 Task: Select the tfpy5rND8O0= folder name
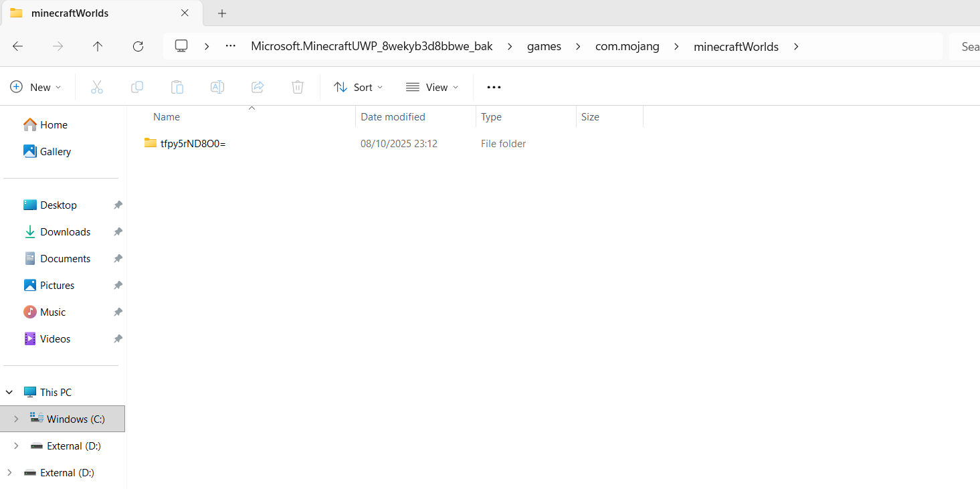tap(193, 143)
